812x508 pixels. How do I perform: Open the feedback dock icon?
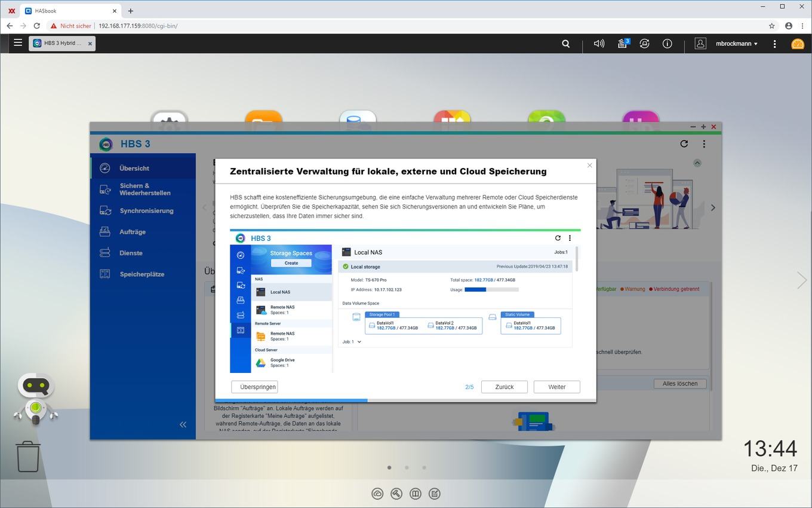[435, 494]
